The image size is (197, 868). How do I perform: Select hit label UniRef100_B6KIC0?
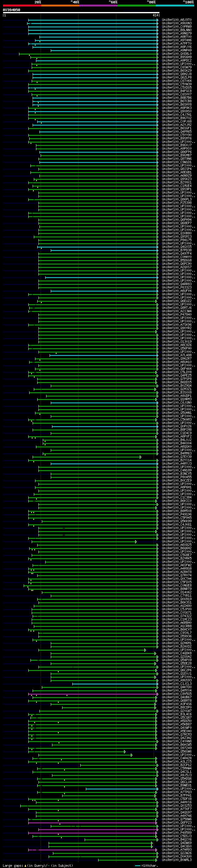[x=177, y=501]
